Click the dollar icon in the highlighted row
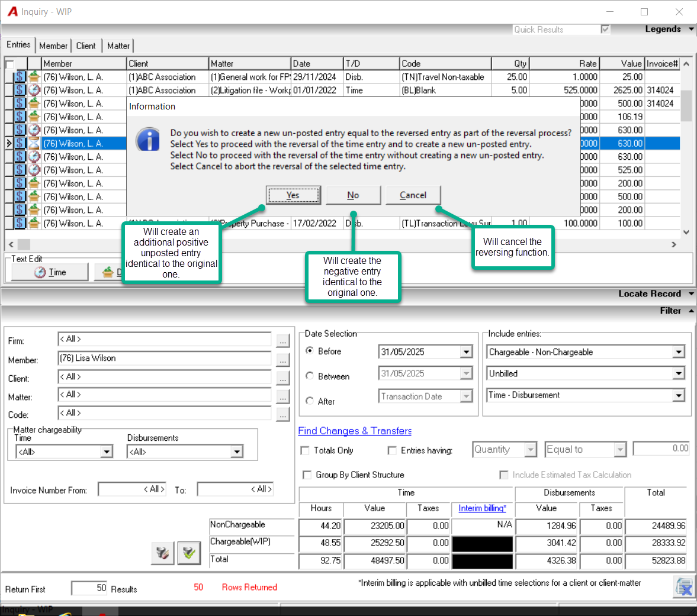This screenshot has height=616, width=697. pos(20,143)
